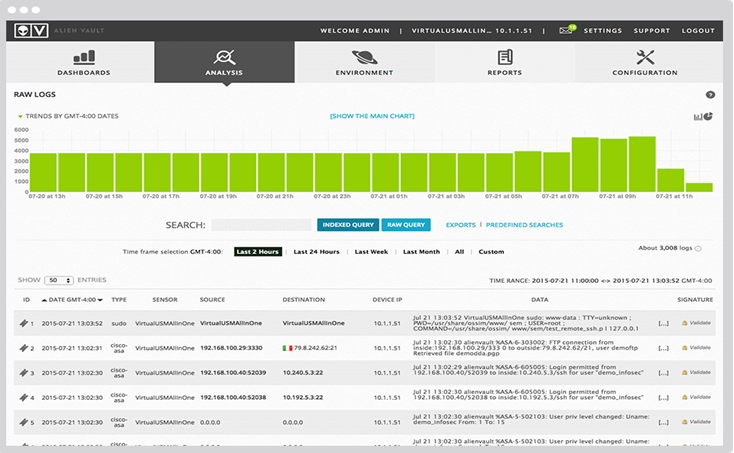
Task: Click the help question mark icon
Action: tap(710, 95)
